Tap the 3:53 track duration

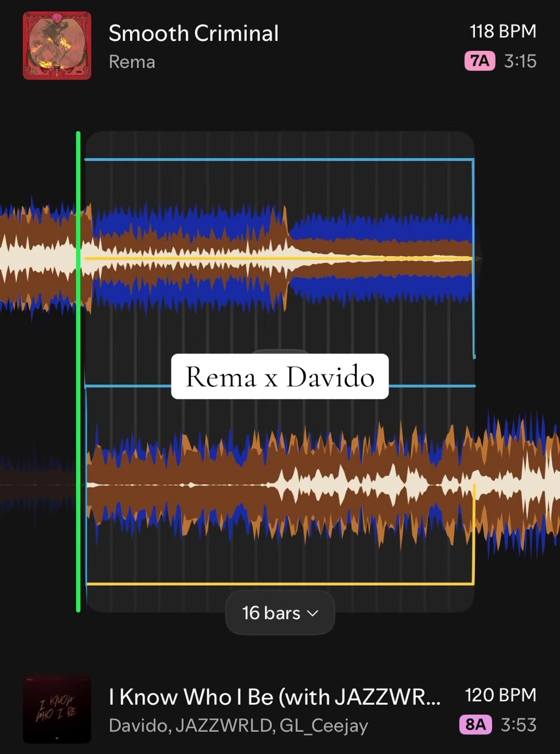click(519, 724)
